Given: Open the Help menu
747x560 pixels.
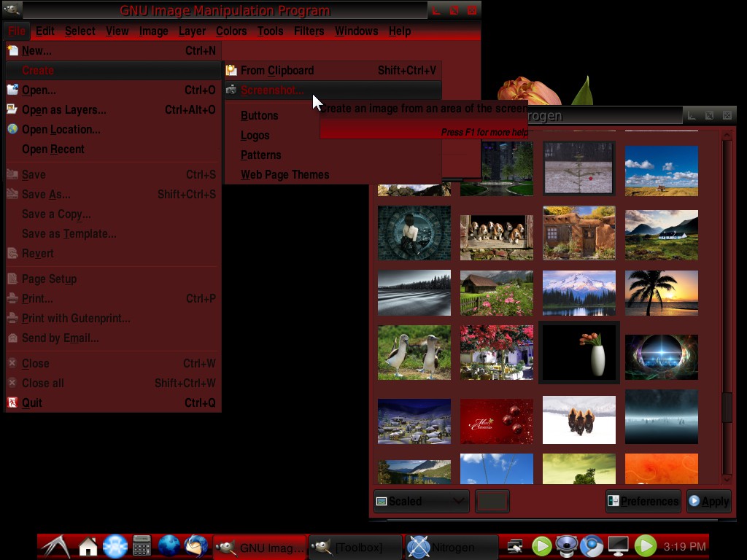Looking at the screenshot, I should 400,31.
